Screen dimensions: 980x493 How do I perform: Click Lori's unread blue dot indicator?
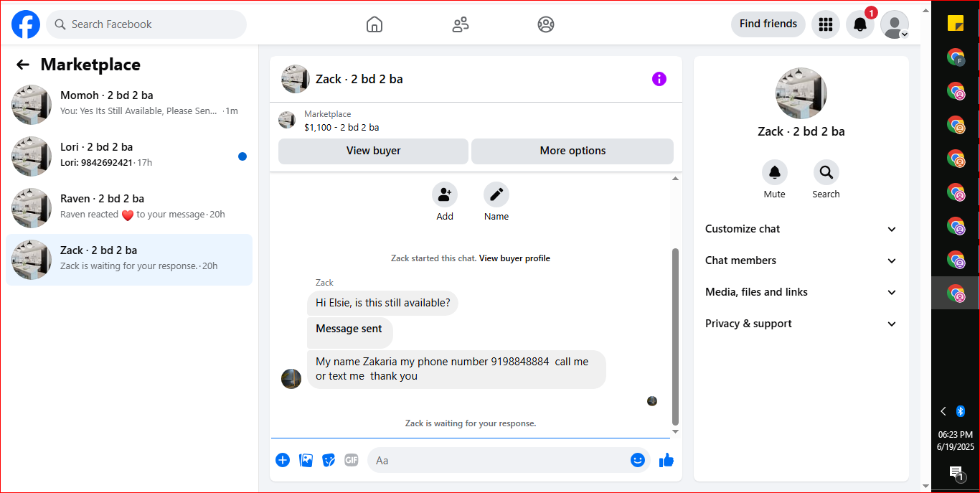click(242, 156)
